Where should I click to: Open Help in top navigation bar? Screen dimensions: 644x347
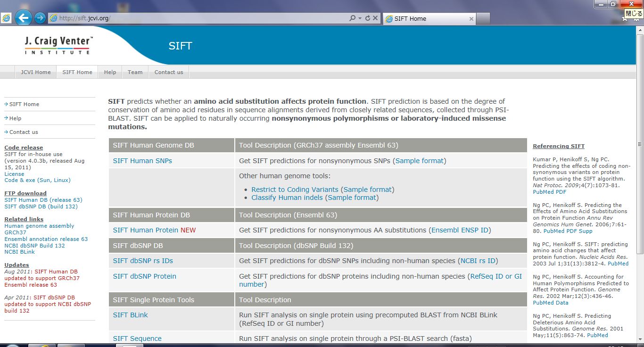(x=110, y=72)
